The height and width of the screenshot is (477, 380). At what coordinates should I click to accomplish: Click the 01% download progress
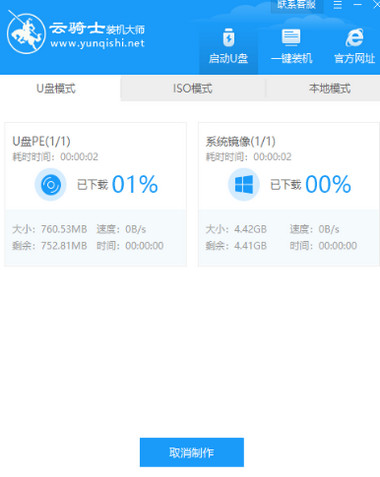(135, 184)
